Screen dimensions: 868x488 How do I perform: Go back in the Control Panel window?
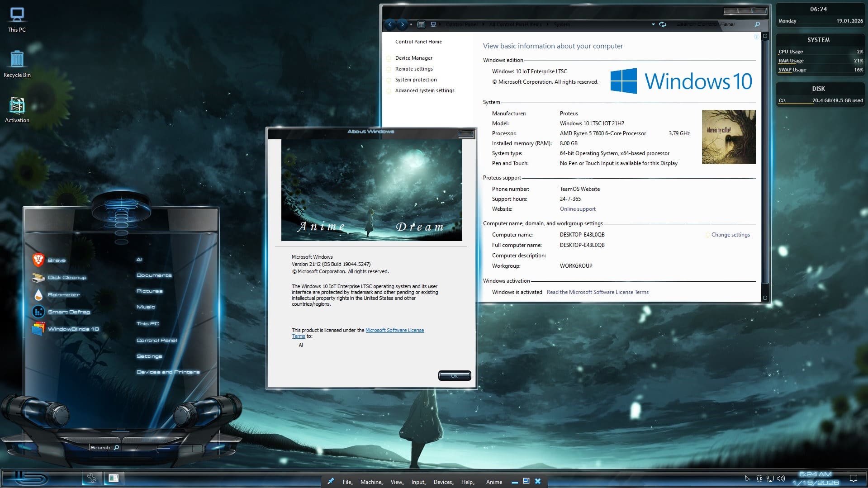click(x=390, y=24)
